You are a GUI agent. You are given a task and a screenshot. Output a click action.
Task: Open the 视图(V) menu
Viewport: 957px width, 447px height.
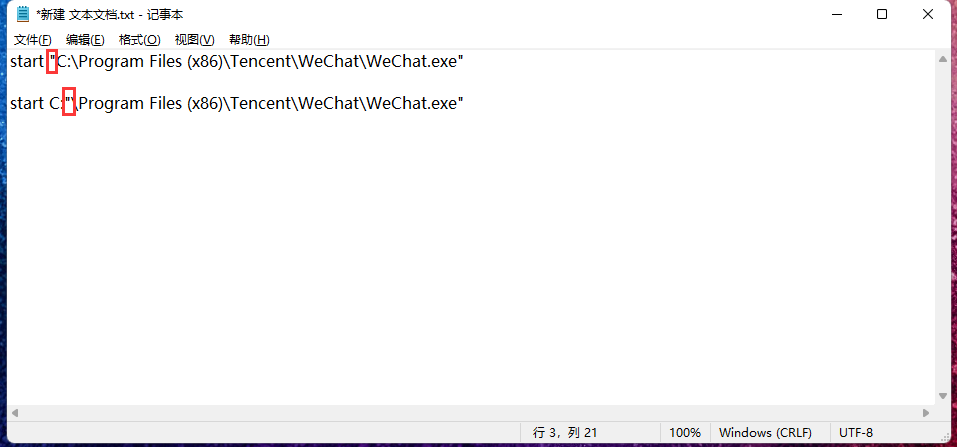click(x=195, y=40)
